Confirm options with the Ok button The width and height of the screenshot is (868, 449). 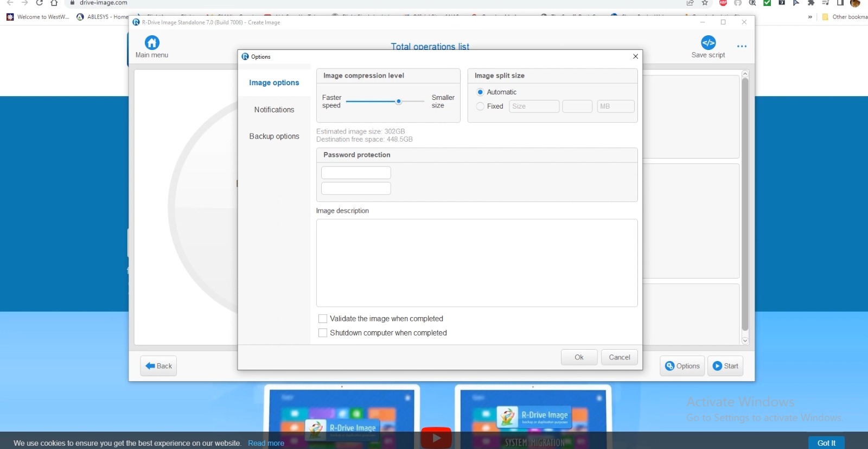tap(579, 357)
